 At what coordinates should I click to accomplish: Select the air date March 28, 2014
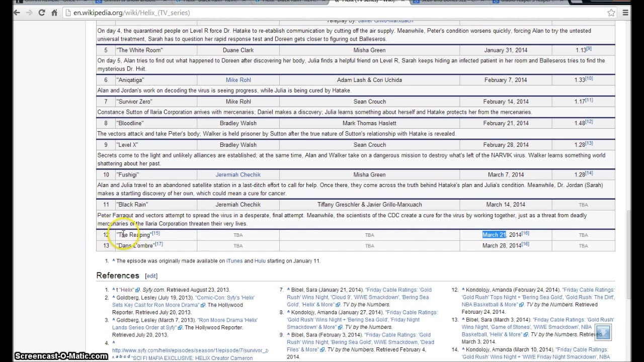tap(502, 246)
